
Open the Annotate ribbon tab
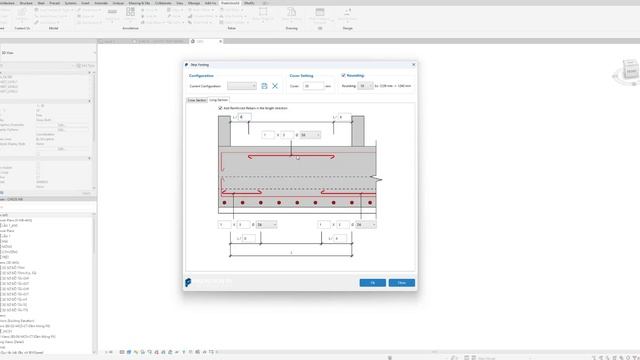101,3
